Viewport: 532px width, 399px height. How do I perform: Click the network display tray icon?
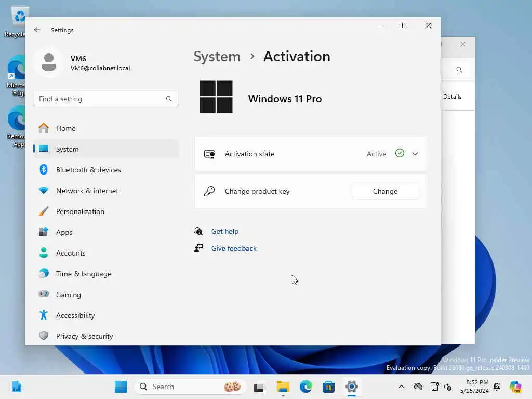[x=434, y=387]
